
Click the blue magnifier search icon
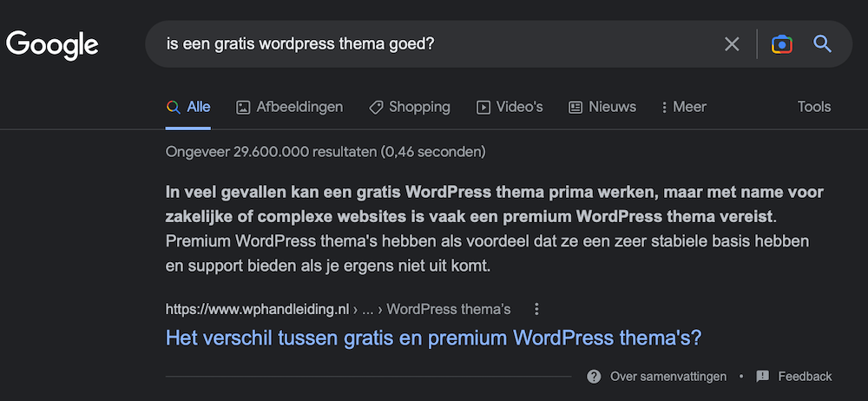[823, 43]
